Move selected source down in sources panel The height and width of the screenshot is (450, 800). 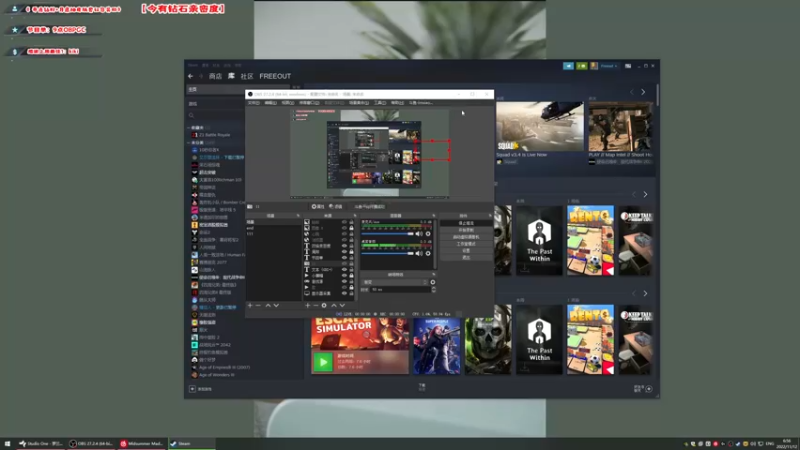[342, 305]
